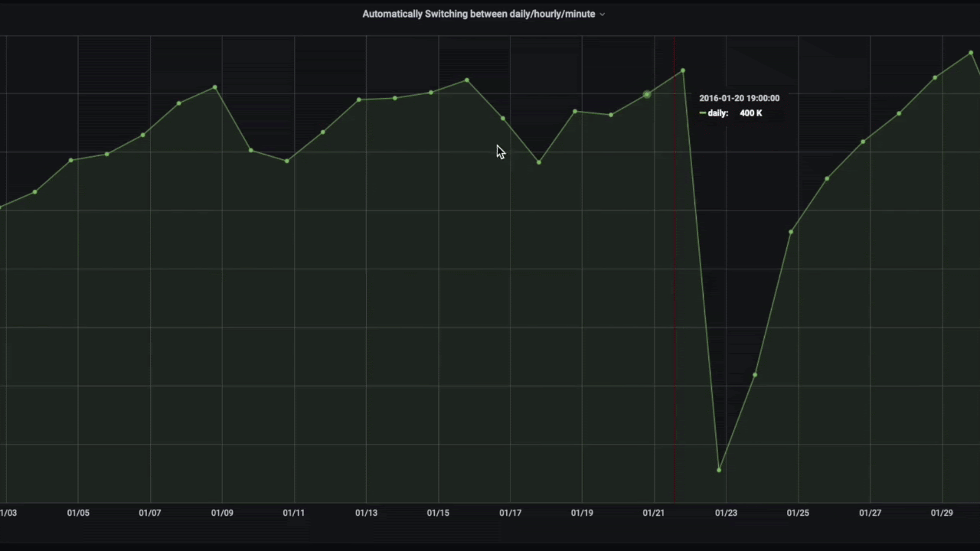Image resolution: width=980 pixels, height=551 pixels.
Task: Click the dip data point just before 01/11
Action: click(x=287, y=161)
